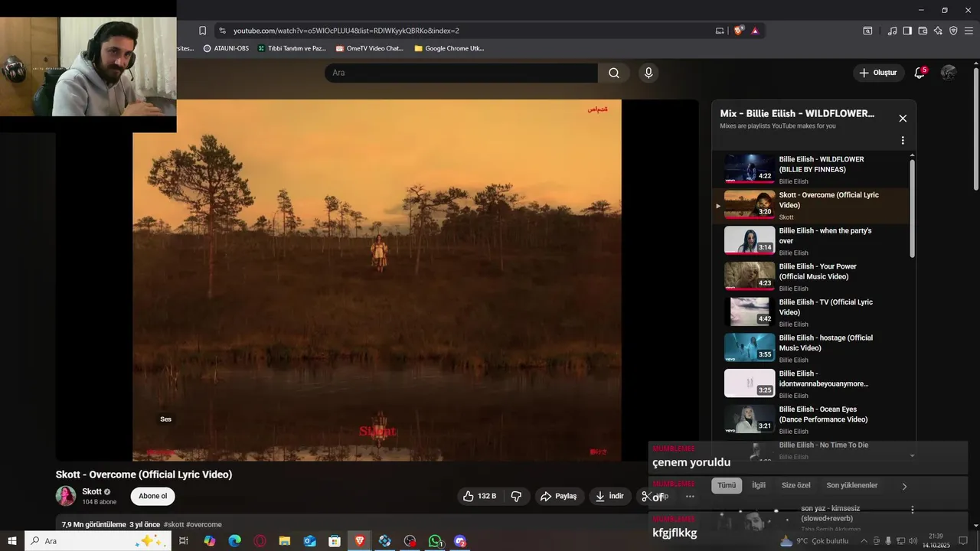
Task: Click the volume speaker tray icon
Action: coord(913,541)
